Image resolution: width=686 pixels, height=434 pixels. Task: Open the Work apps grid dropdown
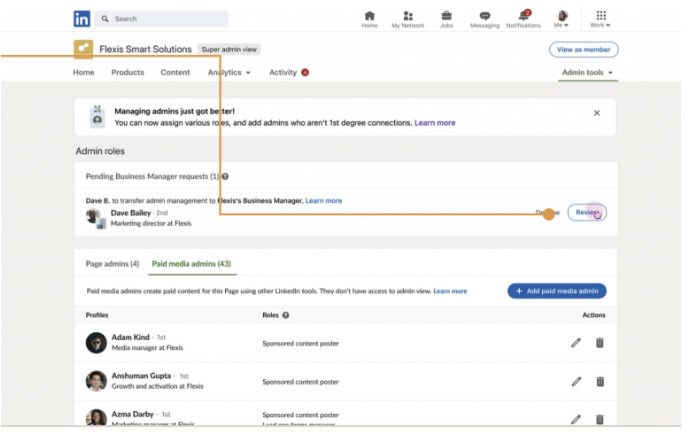tap(600, 18)
